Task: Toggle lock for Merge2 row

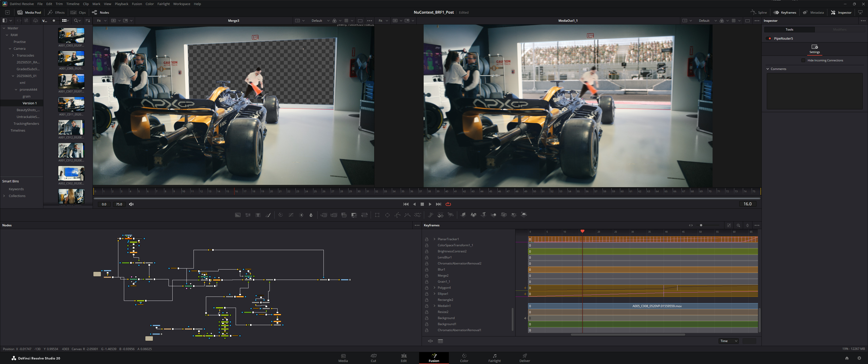Action: [x=427, y=276]
